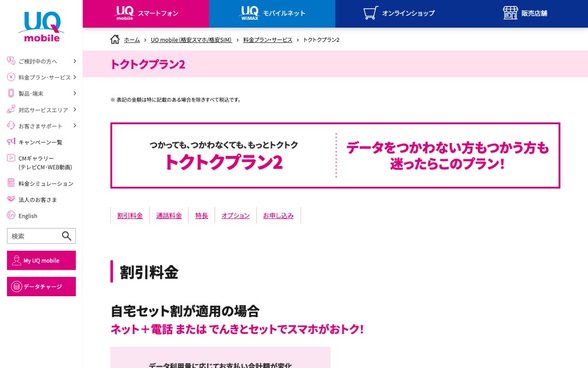Expand the お客さまサポート chevron
Image resolution: width=588 pixels, height=368 pixels.
coord(75,125)
